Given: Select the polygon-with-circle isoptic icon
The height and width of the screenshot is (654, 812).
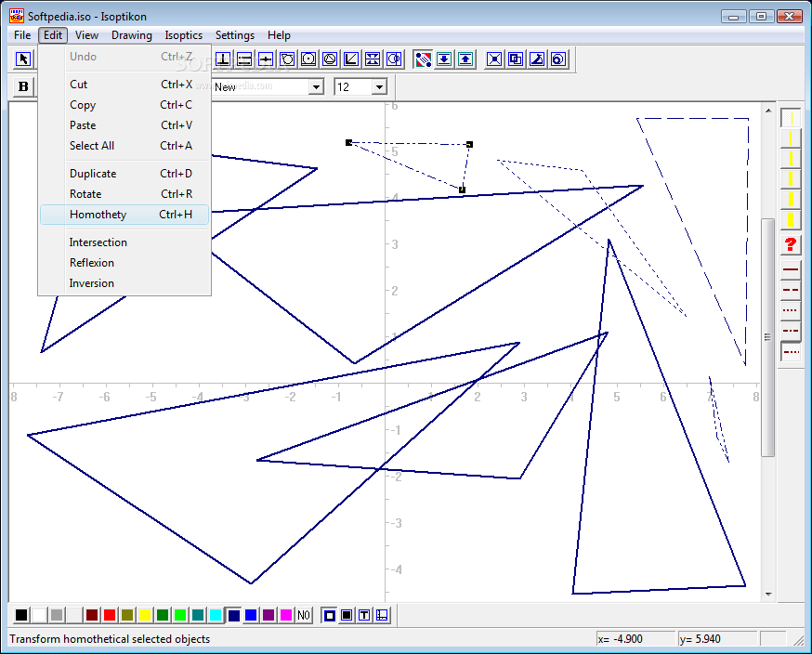Looking at the screenshot, I should click(x=287, y=59).
